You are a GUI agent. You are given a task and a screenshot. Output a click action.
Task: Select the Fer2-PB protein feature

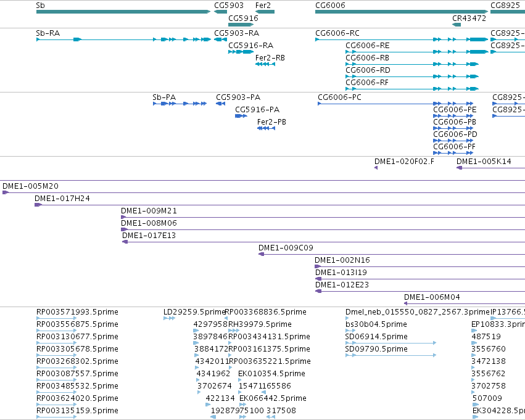266,128
